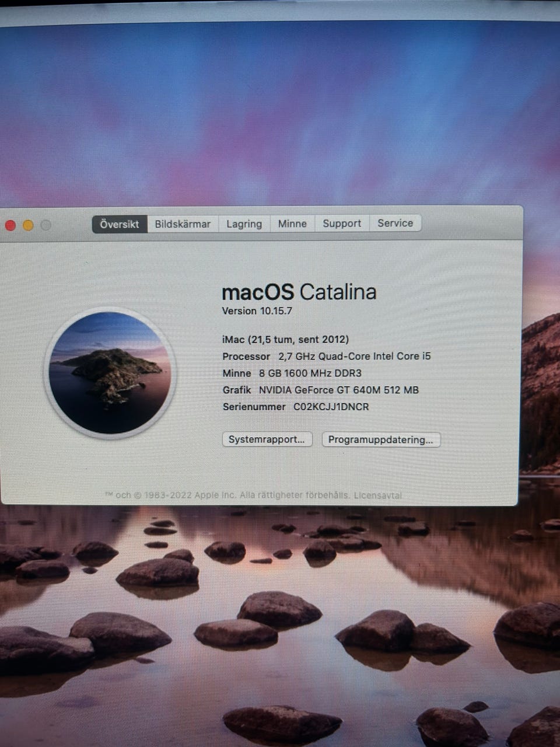Click the Programuppdatering... button
Screen dimensions: 560x747
(381, 439)
